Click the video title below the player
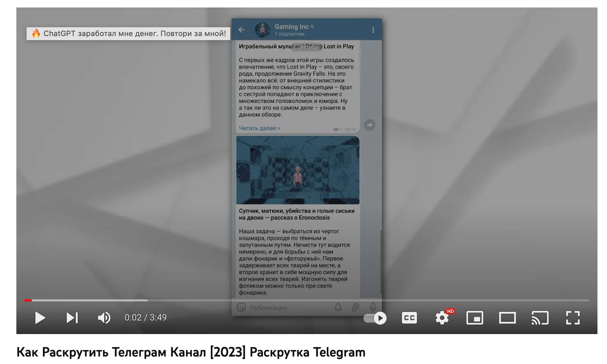The width and height of the screenshot is (607, 364). pyautogui.click(x=191, y=352)
